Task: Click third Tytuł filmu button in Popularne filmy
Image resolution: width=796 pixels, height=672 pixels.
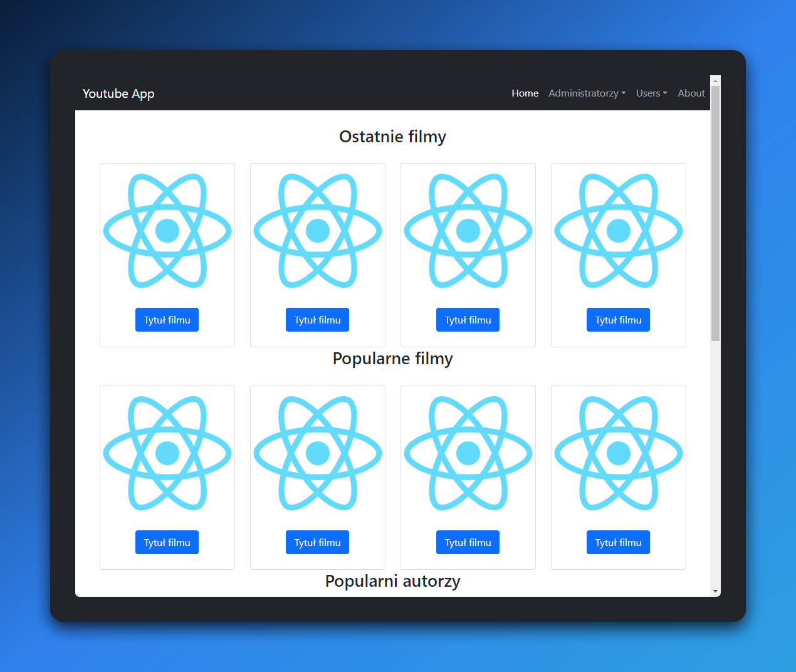Action: pyautogui.click(x=468, y=542)
